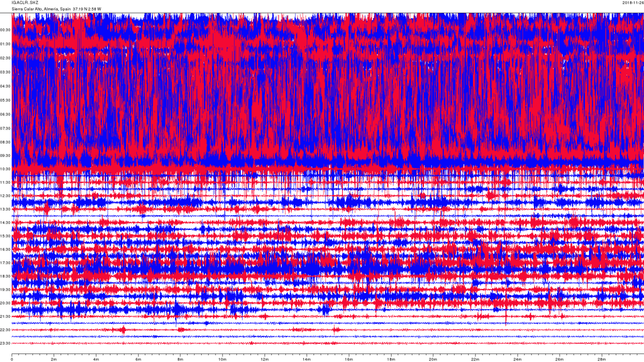The image size is (644, 362).
Task: Select the 08:30 time row label
Action: (5, 142)
